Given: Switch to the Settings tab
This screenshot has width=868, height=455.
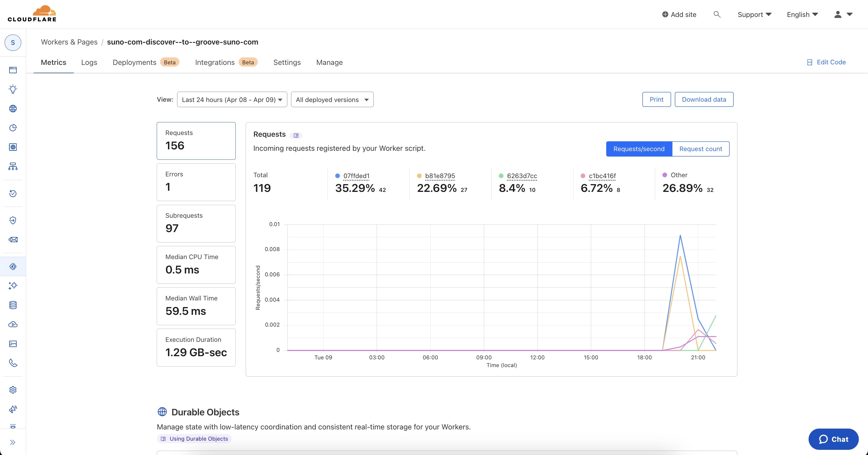Looking at the screenshot, I should pos(287,62).
